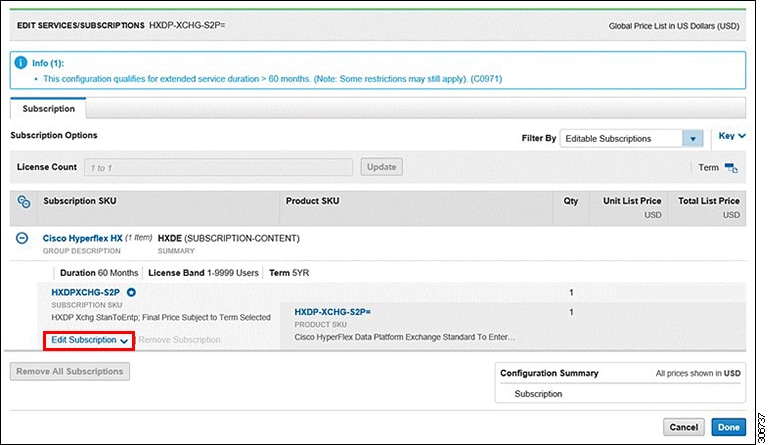The image size is (768, 445).
Task: Open the Filter By dropdown arrow
Action: click(693, 139)
